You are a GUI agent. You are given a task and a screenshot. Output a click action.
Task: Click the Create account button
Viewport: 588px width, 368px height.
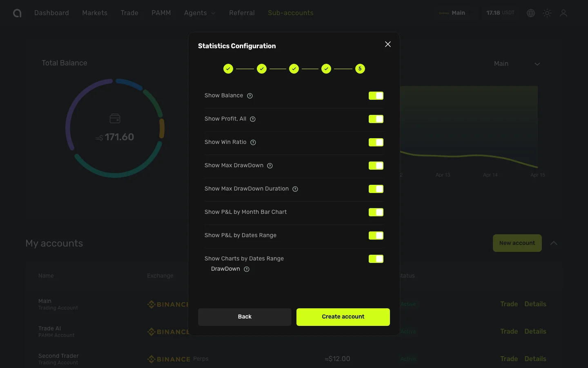(x=343, y=317)
